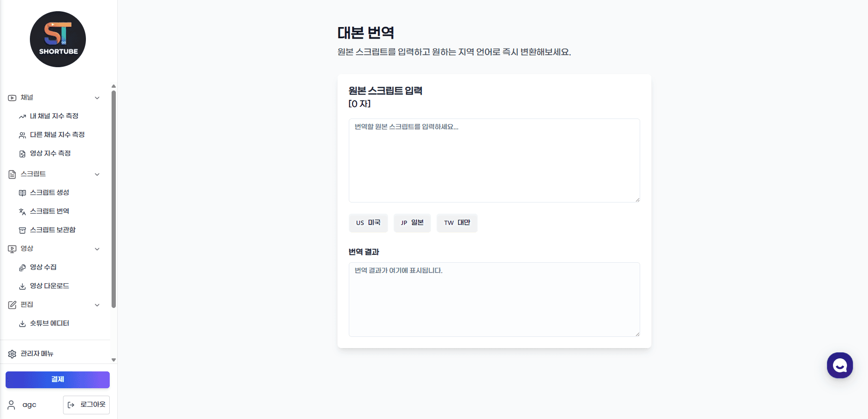This screenshot has width=868, height=419.
Task: Select the 스크립트 보관함 archive icon
Action: pyautogui.click(x=22, y=230)
